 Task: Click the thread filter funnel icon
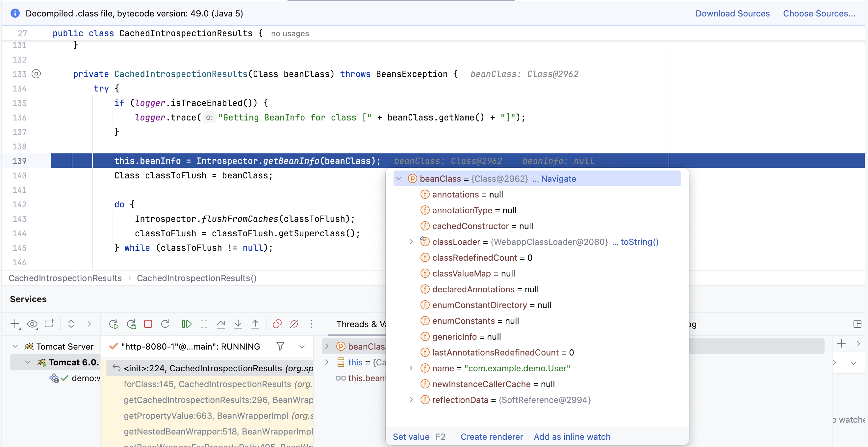pyautogui.click(x=280, y=346)
